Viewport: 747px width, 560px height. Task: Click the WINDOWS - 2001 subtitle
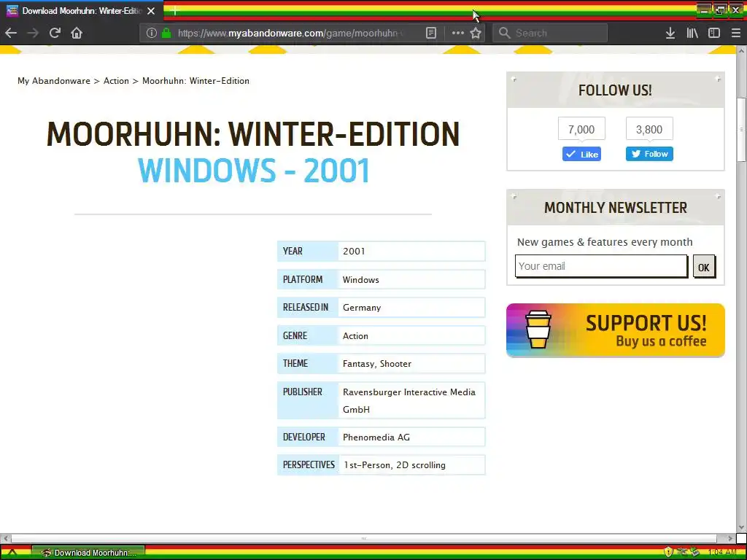(x=253, y=171)
